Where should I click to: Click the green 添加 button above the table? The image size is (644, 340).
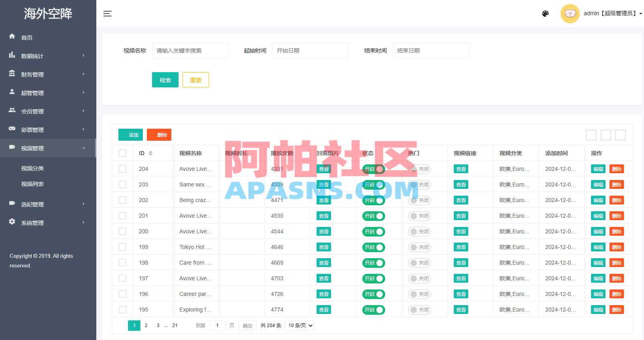(130, 135)
